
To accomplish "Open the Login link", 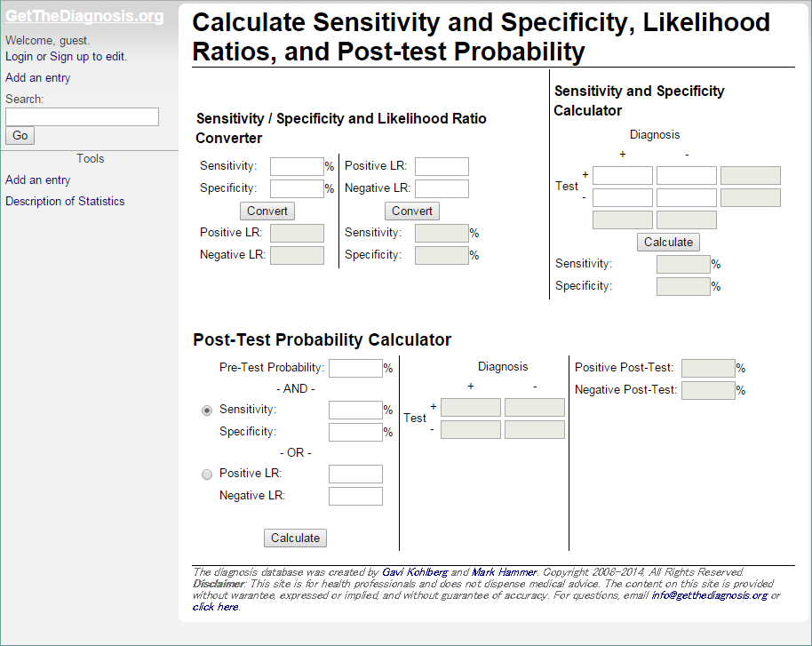I will (x=19, y=57).
